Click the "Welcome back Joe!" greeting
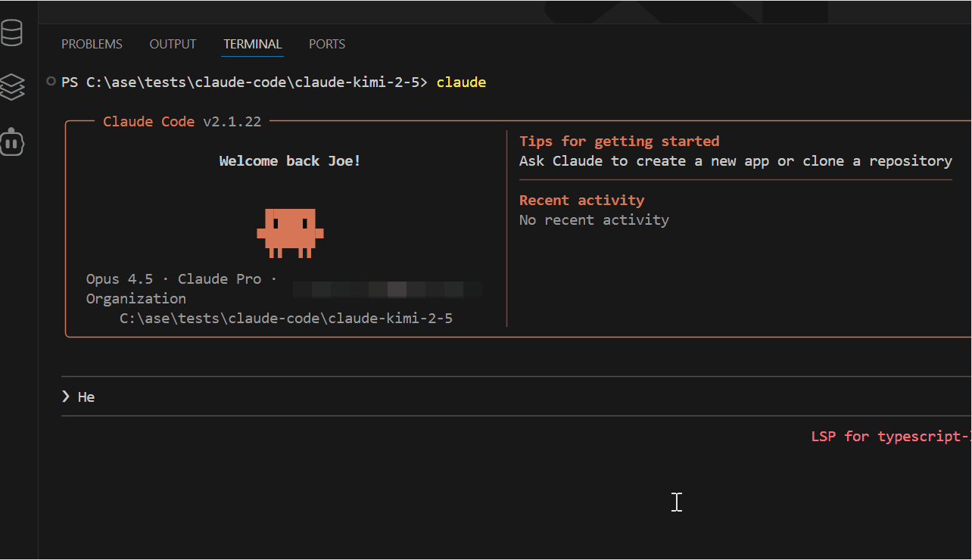 click(290, 160)
